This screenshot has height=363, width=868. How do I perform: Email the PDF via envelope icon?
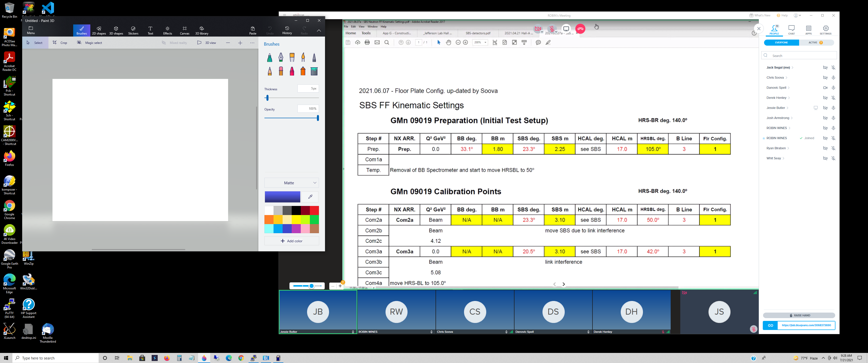coord(377,42)
